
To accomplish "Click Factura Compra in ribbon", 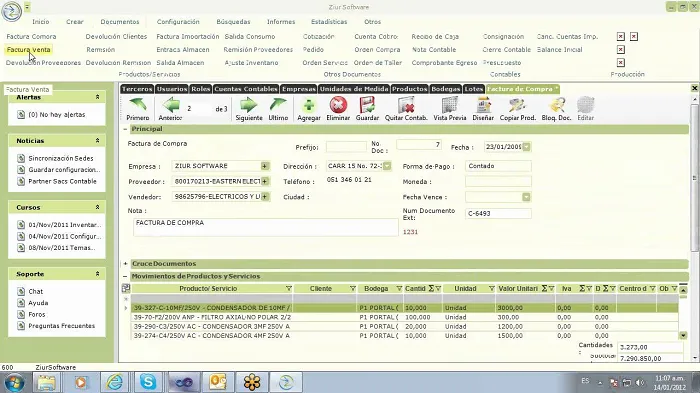I will point(31,37).
